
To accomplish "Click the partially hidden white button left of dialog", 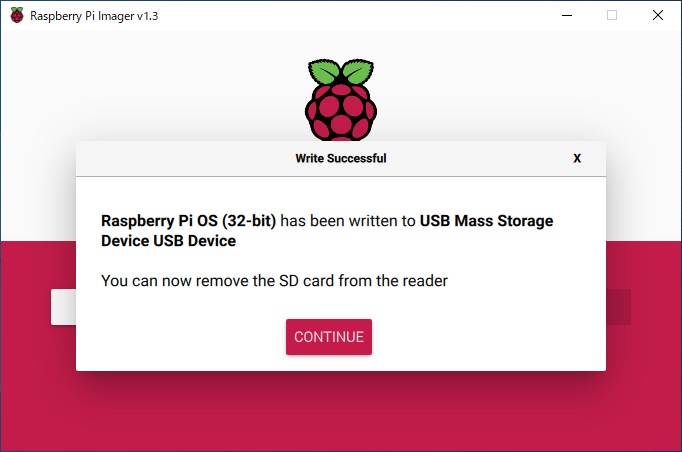I will pos(64,307).
